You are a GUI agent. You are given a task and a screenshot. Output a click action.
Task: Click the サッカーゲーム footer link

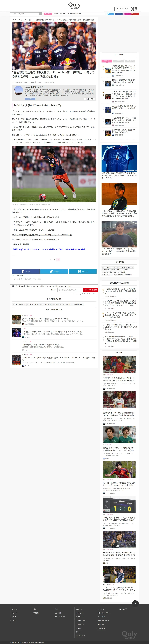[81, 636]
